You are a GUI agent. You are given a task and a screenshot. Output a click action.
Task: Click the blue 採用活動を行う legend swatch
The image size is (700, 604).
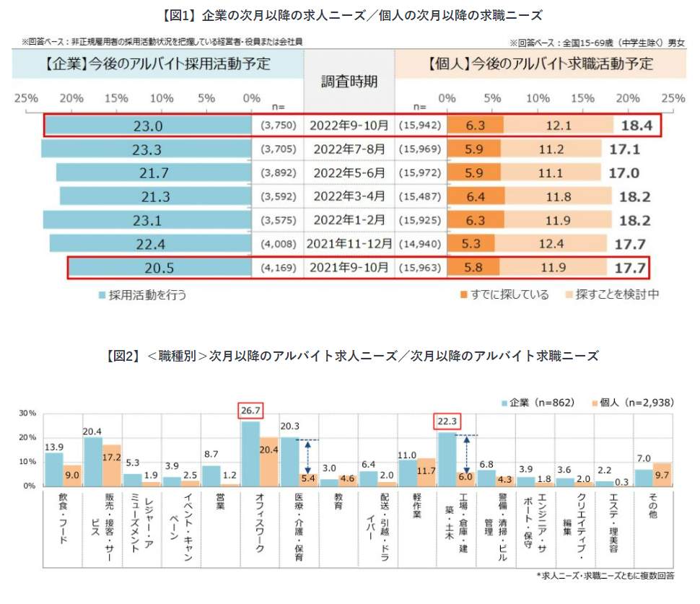[102, 294]
